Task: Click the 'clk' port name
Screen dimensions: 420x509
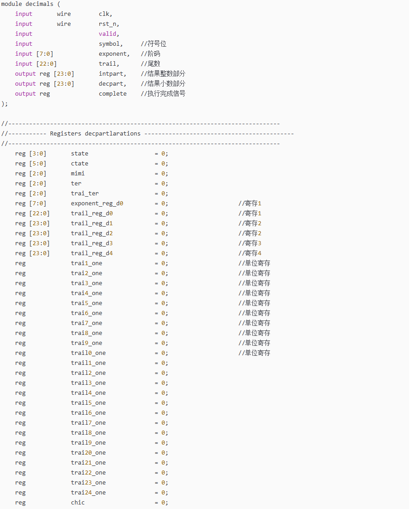Action: [x=105, y=14]
